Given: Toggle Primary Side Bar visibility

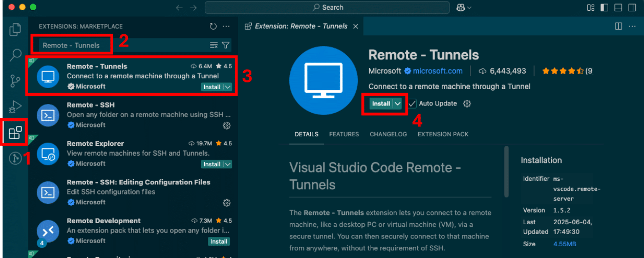Looking at the screenshot, I should tap(605, 8).
